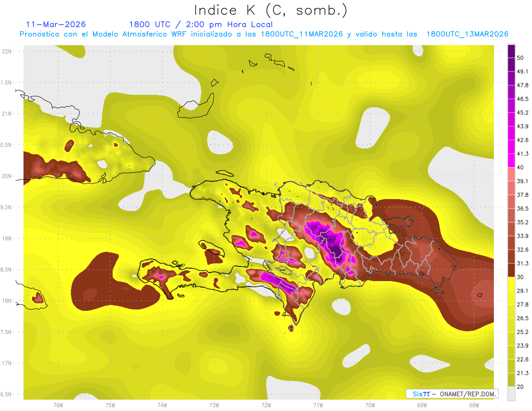Click the "70W" longitude label
532x411 pixels.
click(x=370, y=405)
